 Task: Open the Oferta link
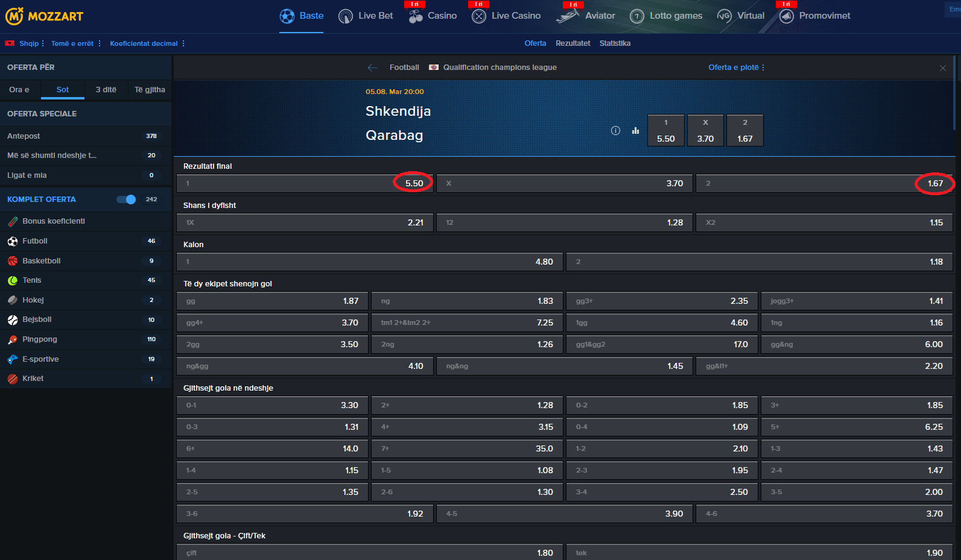click(x=535, y=43)
